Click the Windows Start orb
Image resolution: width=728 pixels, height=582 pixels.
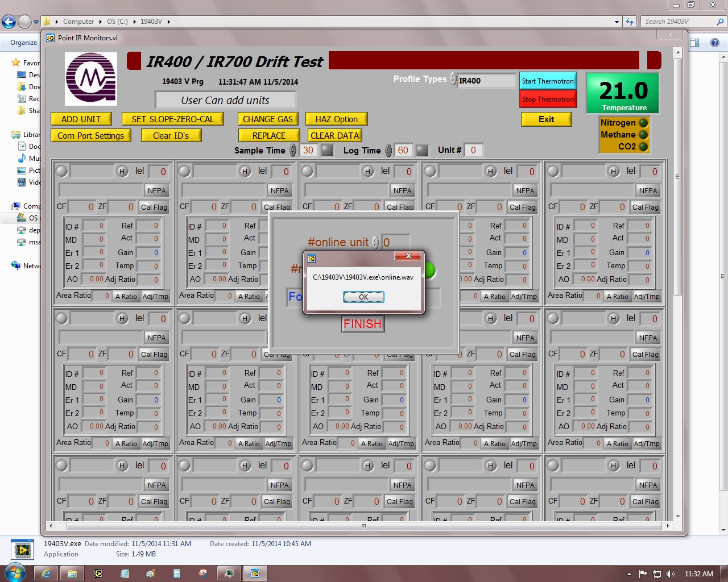15,573
